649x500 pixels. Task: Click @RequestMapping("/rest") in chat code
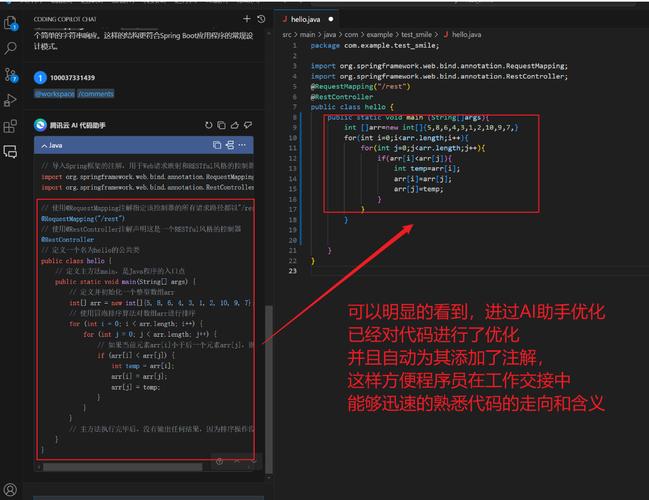tap(83, 219)
